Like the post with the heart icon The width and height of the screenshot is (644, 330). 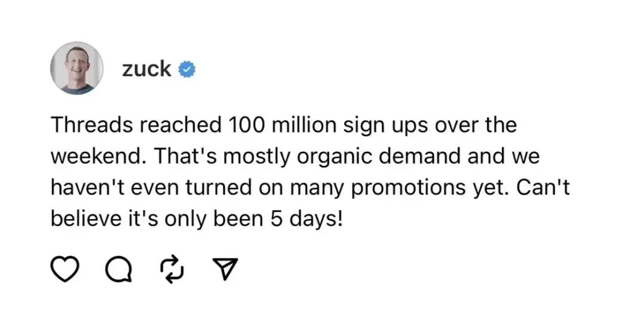[x=64, y=269]
